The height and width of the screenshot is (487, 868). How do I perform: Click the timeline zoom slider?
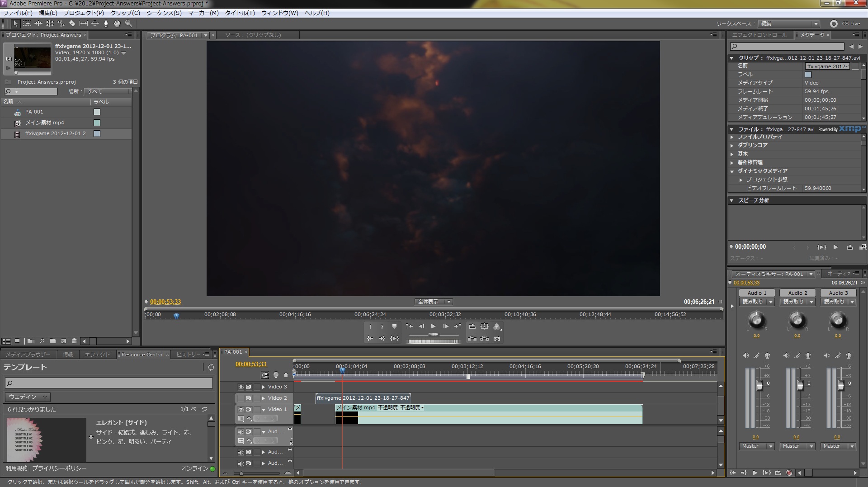tap(241, 473)
